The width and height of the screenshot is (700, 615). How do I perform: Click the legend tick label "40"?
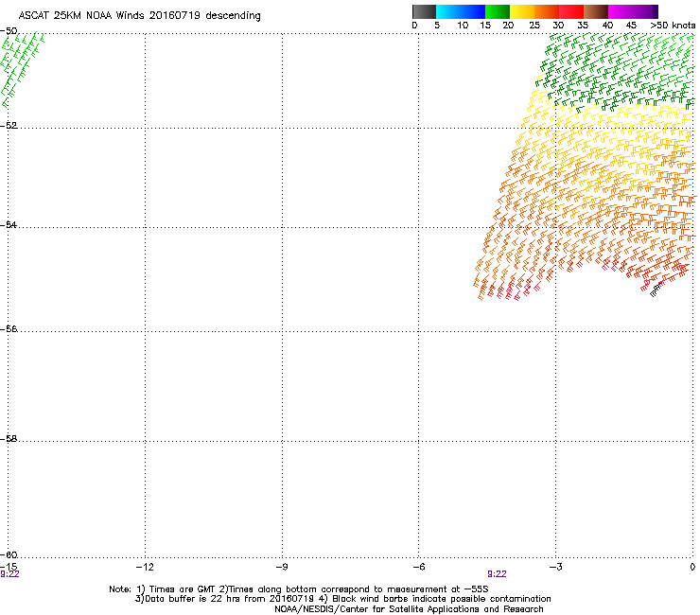tap(607, 26)
